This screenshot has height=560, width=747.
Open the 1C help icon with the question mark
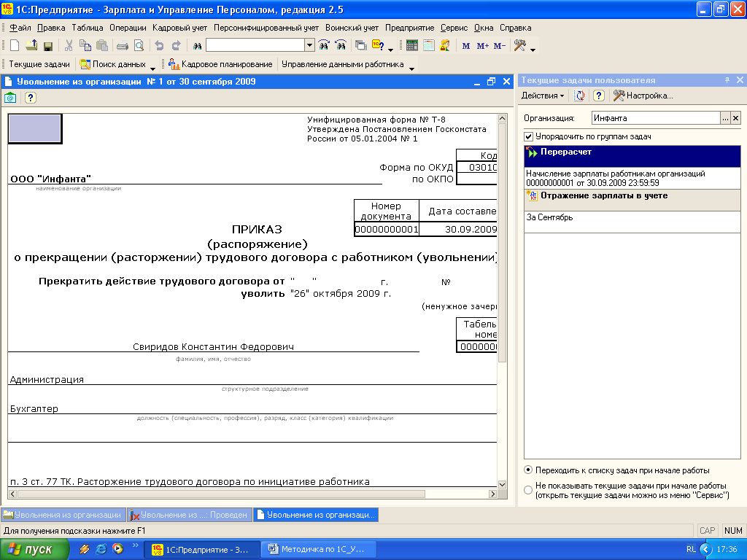[379, 46]
